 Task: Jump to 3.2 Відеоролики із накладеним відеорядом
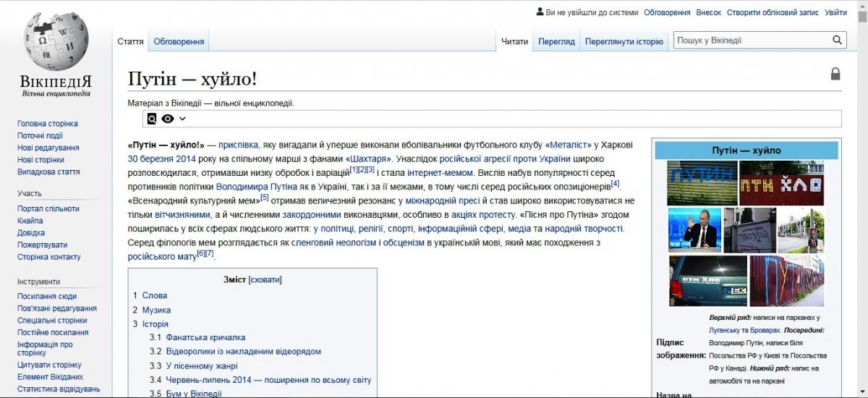click(235, 352)
